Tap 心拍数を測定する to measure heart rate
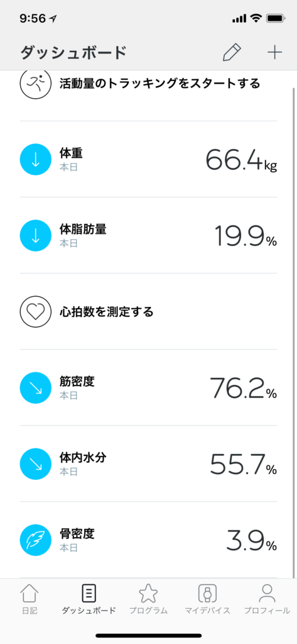 [106, 312]
